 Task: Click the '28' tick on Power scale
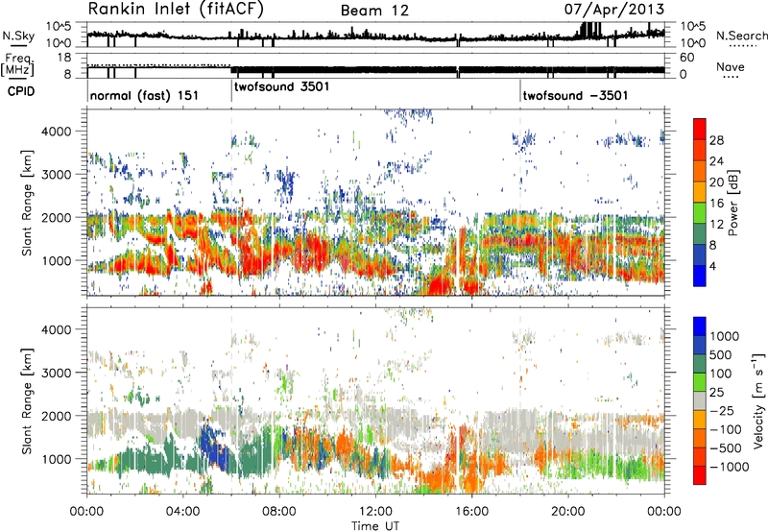click(x=716, y=140)
